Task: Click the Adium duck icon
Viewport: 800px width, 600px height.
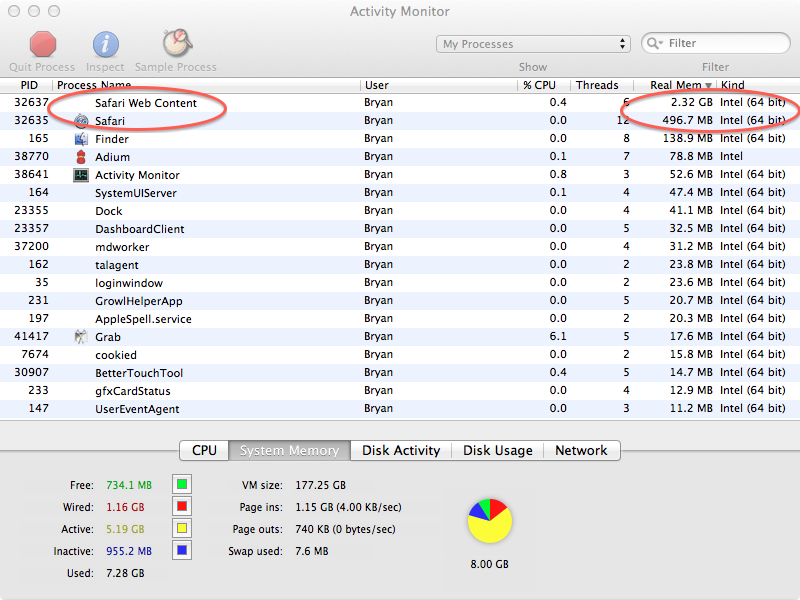Action: click(81, 157)
